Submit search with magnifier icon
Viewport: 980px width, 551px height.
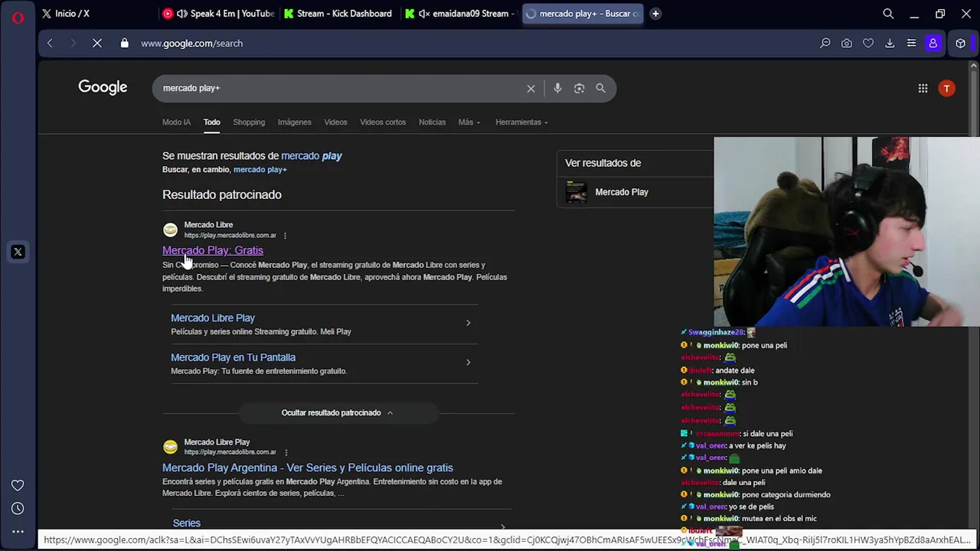coord(601,89)
